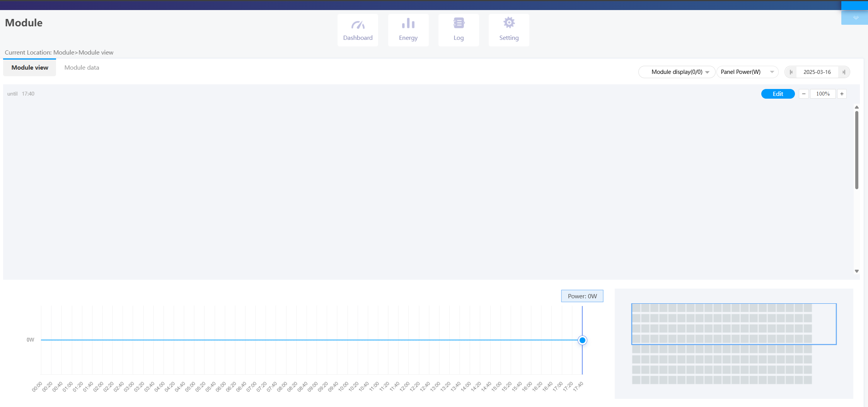868x407 pixels.
Task: Open the Module display(0/0) dropdown
Action: (677, 72)
